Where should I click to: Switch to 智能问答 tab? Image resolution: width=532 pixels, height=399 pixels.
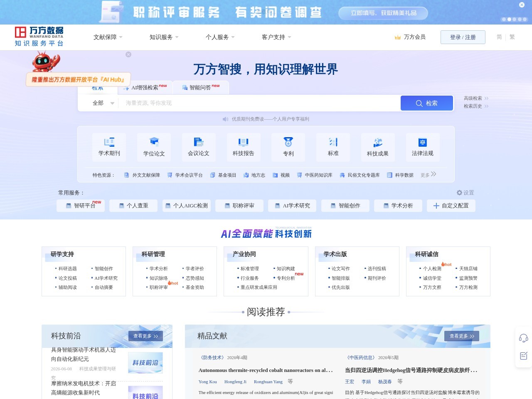point(201,88)
